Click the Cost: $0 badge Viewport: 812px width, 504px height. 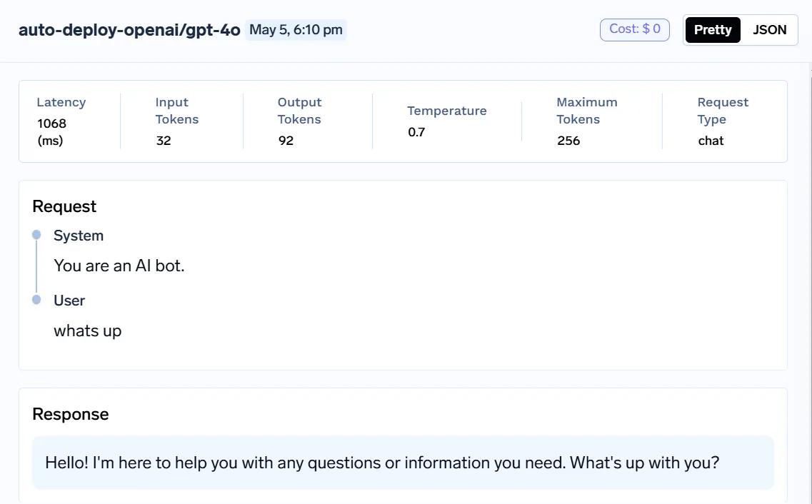pyautogui.click(x=634, y=29)
